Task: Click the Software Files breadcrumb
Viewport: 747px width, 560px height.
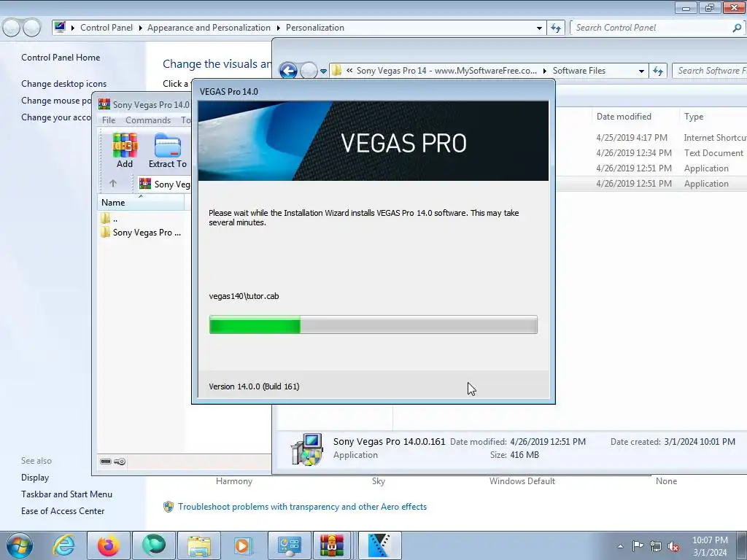Action: [578, 71]
